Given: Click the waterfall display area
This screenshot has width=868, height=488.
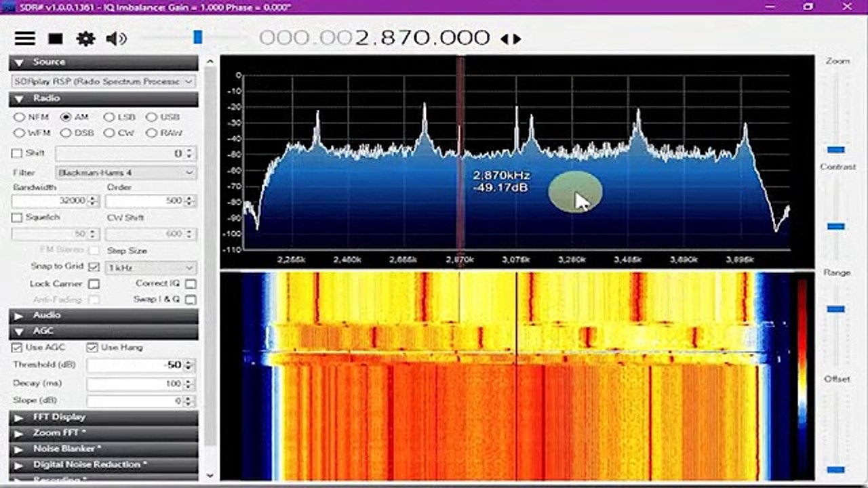Looking at the screenshot, I should point(517,376).
